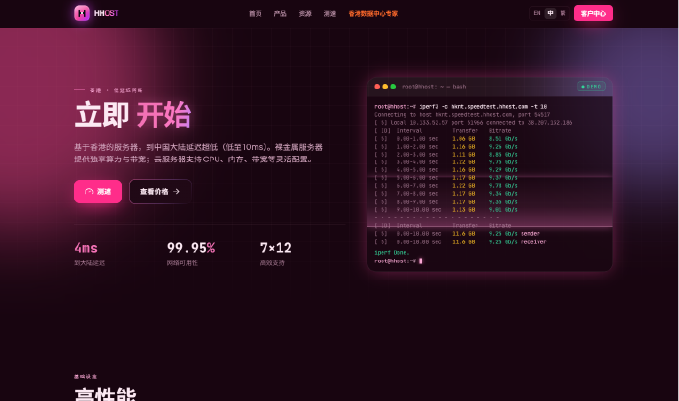The width and height of the screenshot is (679, 401).
Task: Open the orange 香港数据中心专家 link
Action: (x=373, y=14)
